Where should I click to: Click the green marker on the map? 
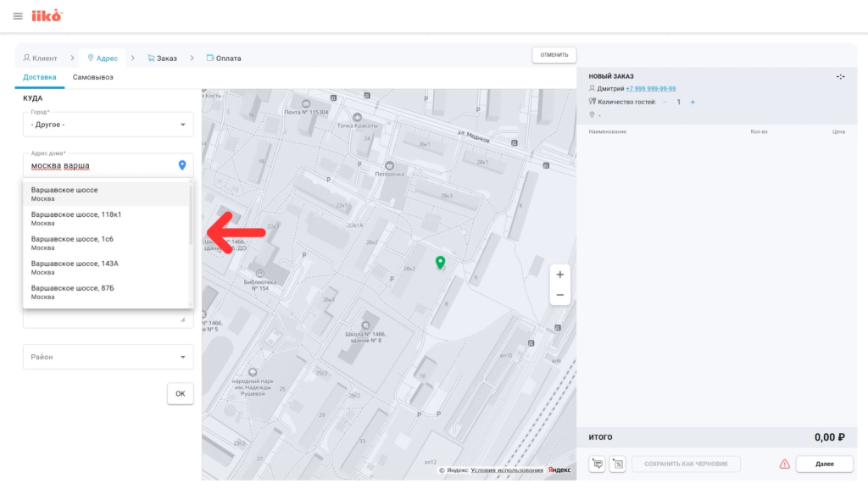pos(440,263)
